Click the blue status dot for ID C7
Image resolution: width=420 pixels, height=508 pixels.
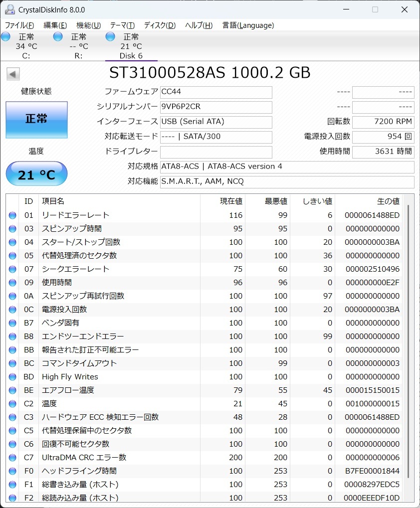pyautogui.click(x=12, y=458)
